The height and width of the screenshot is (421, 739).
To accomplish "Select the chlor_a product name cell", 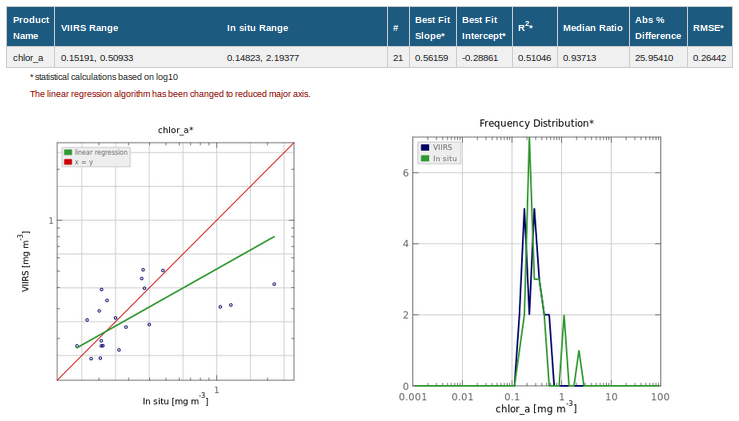I will [28, 58].
